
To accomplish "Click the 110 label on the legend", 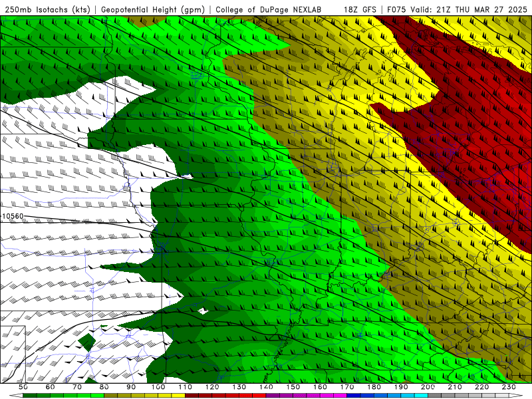I will pos(185,387).
